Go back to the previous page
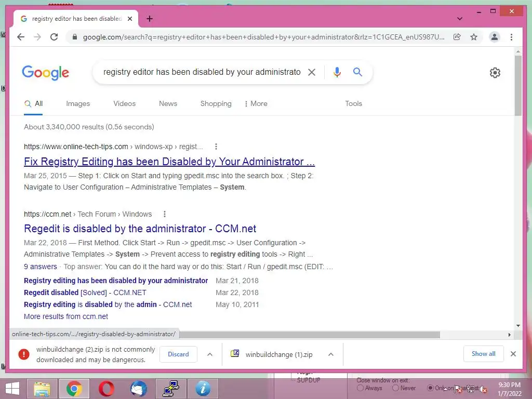The width and height of the screenshot is (532, 399). [21, 37]
